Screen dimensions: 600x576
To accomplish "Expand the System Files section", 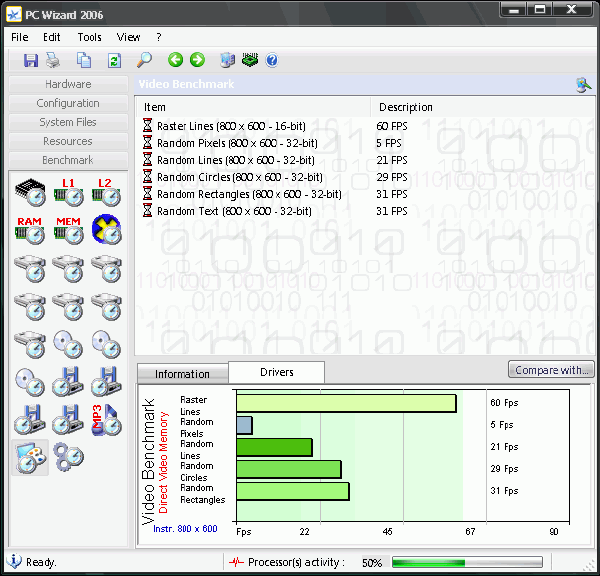I will coord(68,122).
